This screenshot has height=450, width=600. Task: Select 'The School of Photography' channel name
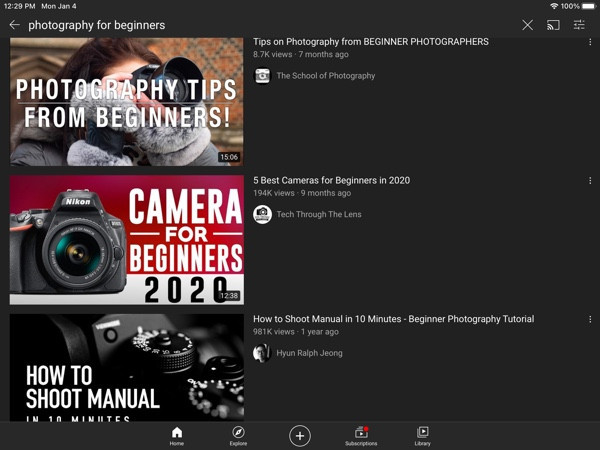tap(326, 76)
